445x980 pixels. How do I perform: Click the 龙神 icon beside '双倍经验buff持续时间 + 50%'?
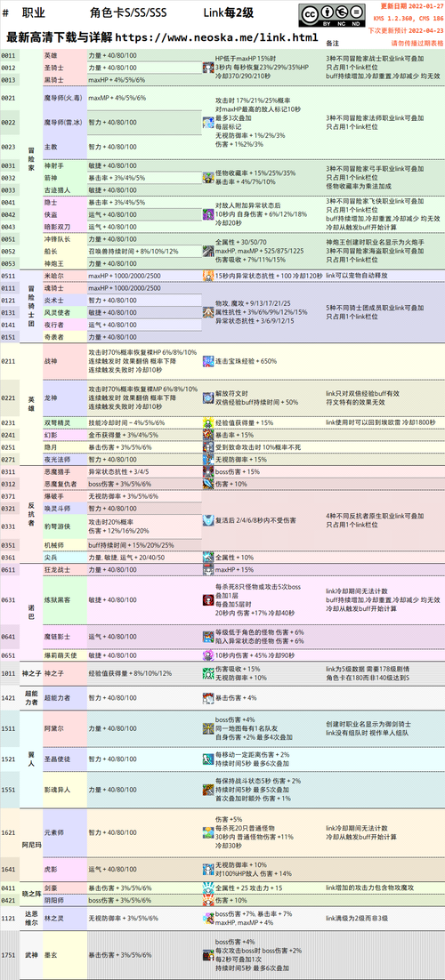tap(207, 398)
